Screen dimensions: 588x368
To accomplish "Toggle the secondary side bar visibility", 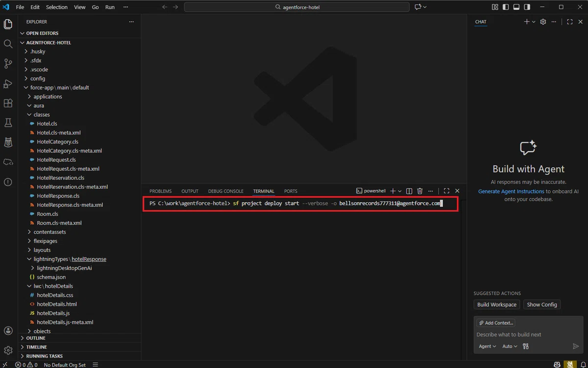I will point(527,7).
